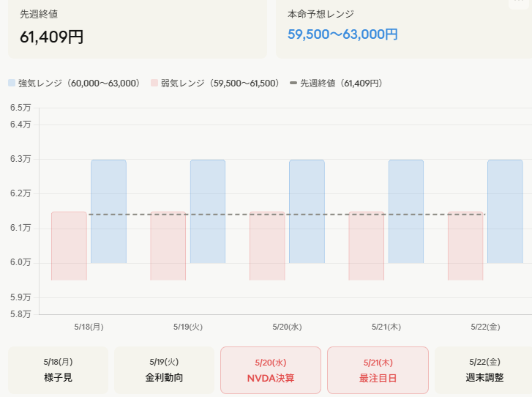Click the pink bearish bar for 5/22(金)
This screenshot has height=397, width=532.
tap(465, 246)
